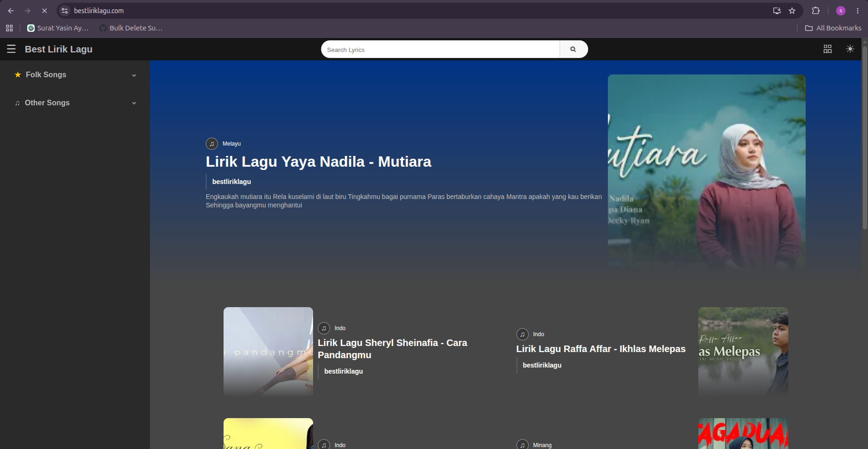The image size is (868, 449).
Task: Open Lirik Lagu Yaya Nadila - Mutiara
Action: 318,162
